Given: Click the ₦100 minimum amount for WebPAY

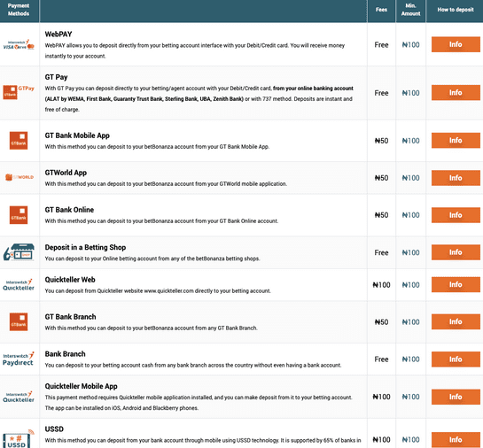Looking at the screenshot, I should pos(410,45).
